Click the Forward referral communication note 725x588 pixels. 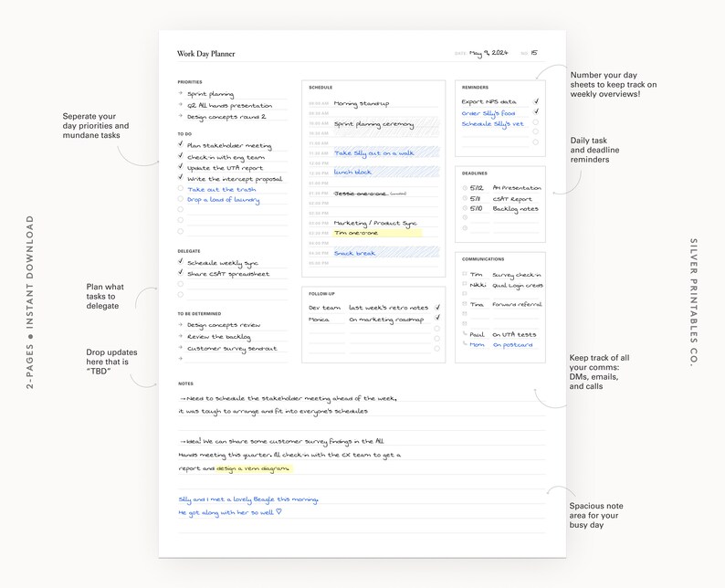[517, 304]
